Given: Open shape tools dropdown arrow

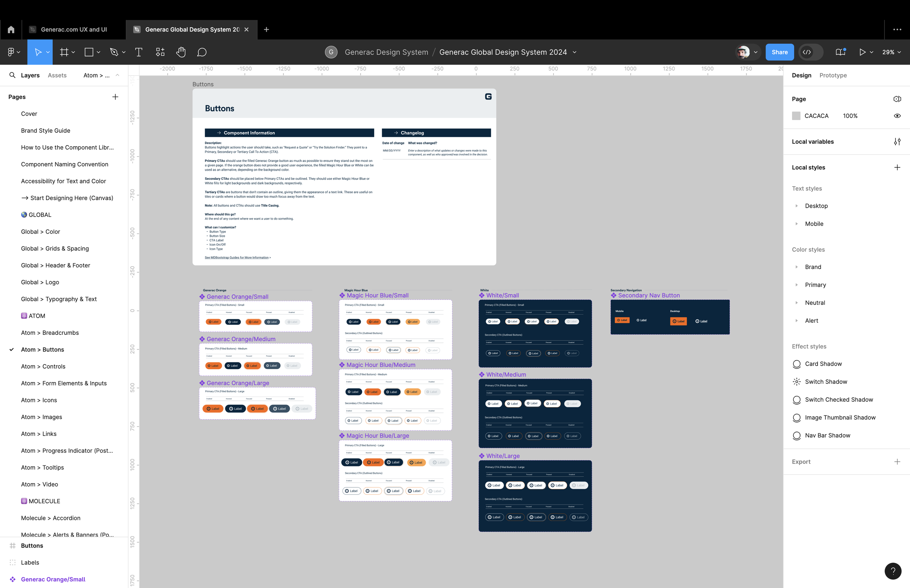Looking at the screenshot, I should tap(99, 52).
